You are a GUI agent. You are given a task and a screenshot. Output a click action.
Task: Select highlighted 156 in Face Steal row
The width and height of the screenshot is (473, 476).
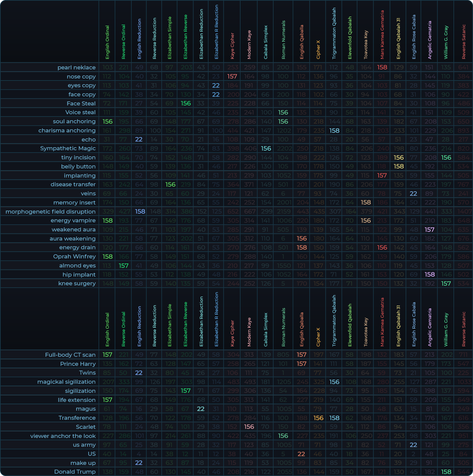[x=186, y=103]
